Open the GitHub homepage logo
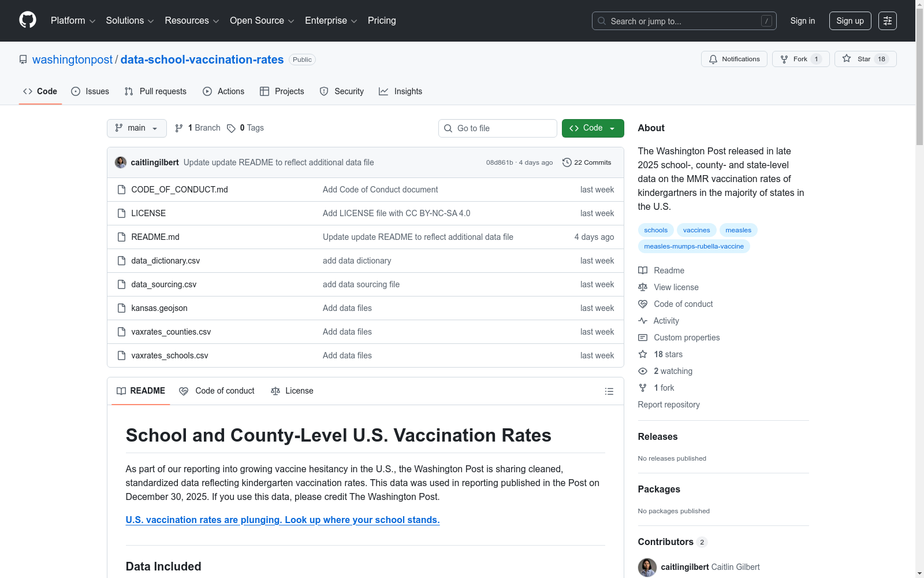 pos(28,20)
